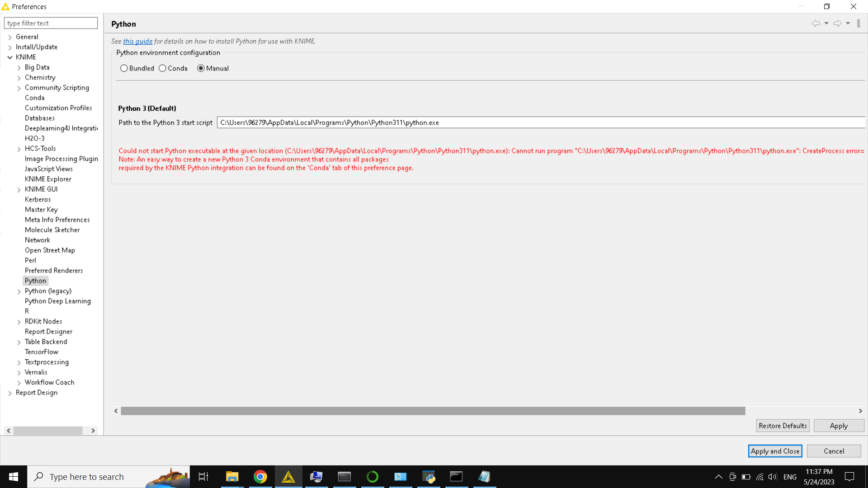Viewport: 868px width, 488px height.
Task: Click the Apply and Close button
Action: [x=774, y=450]
